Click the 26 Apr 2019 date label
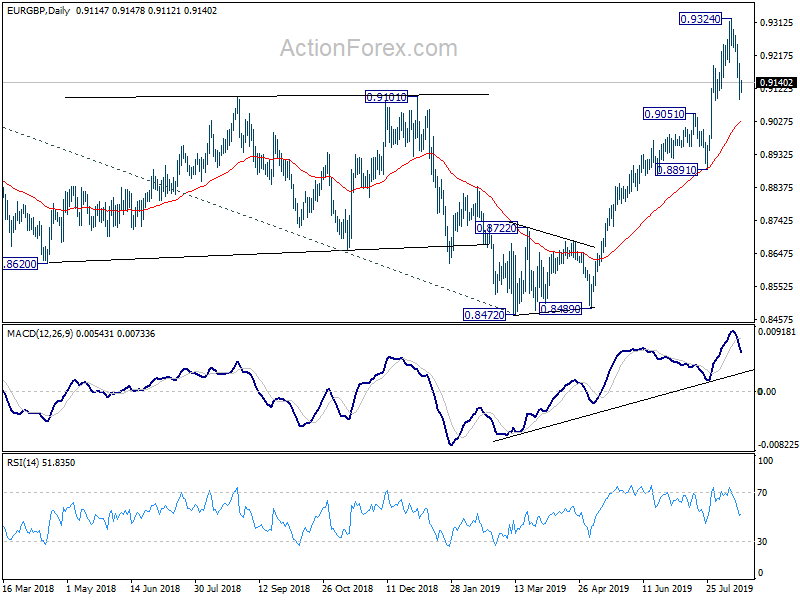 tap(604, 589)
